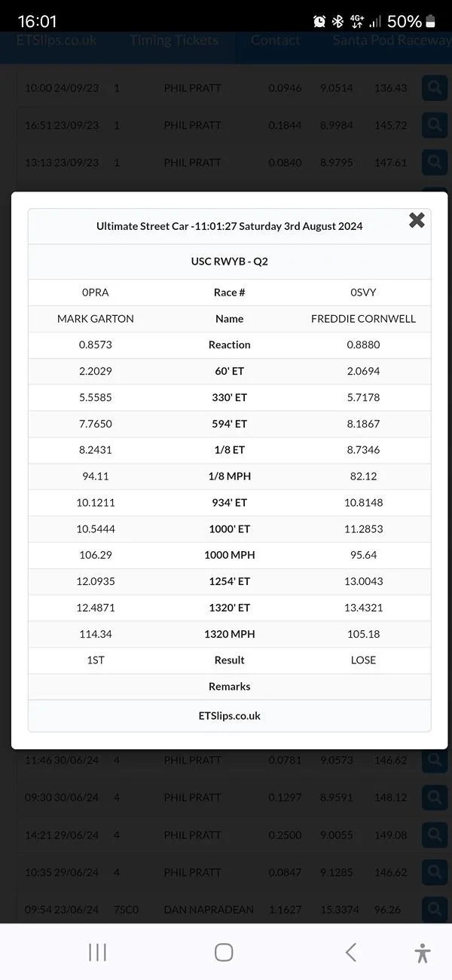Open magnifier for the 13:13 23/09/23 run
This screenshot has height=980, width=452.
(x=435, y=162)
